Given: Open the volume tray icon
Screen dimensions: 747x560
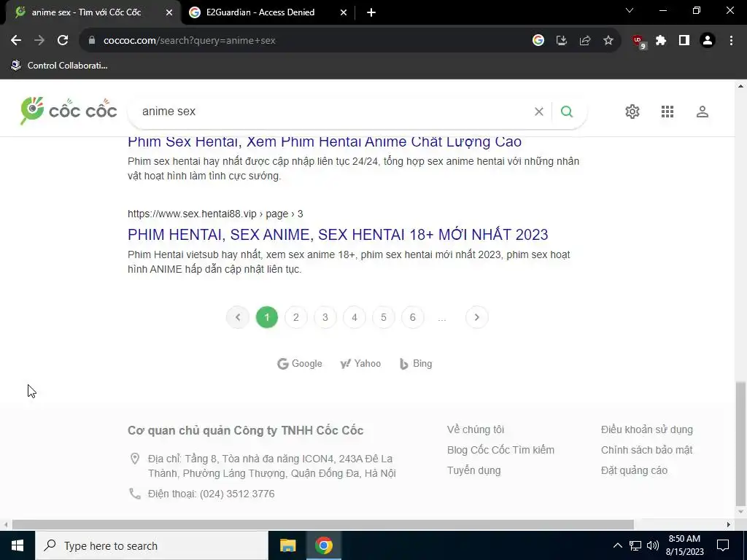Looking at the screenshot, I should pyautogui.click(x=653, y=545).
